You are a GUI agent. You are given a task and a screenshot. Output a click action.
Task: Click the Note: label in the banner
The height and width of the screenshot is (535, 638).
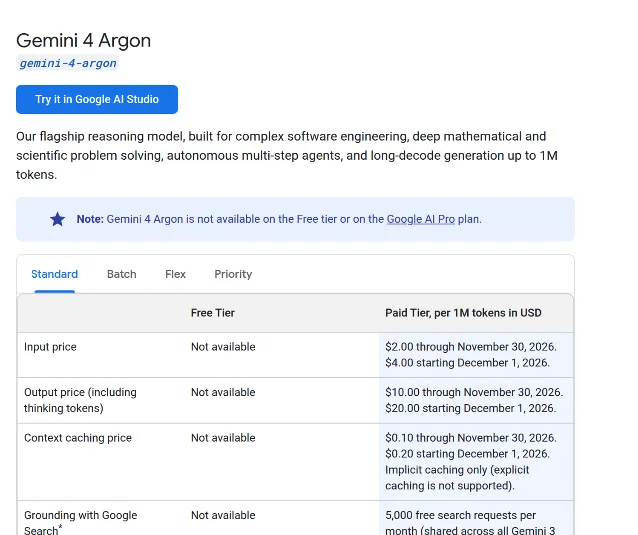point(90,219)
